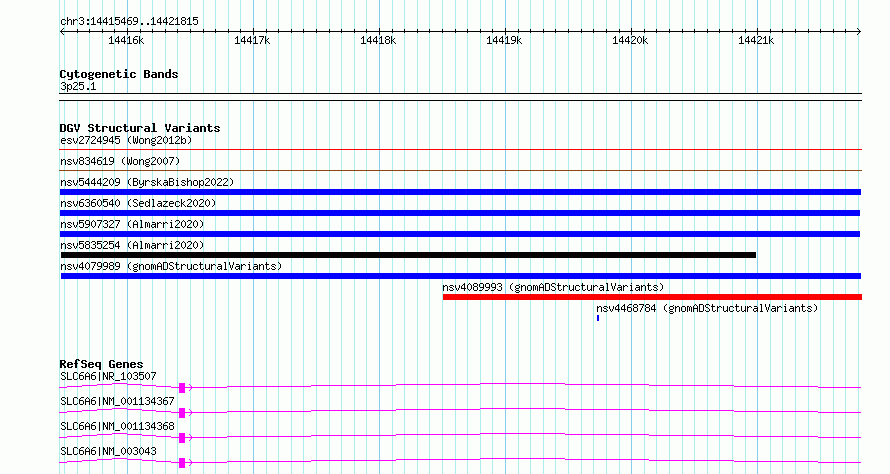The image size is (890, 474).
Task: Click the 3p25.1 band label
Action: (78, 86)
